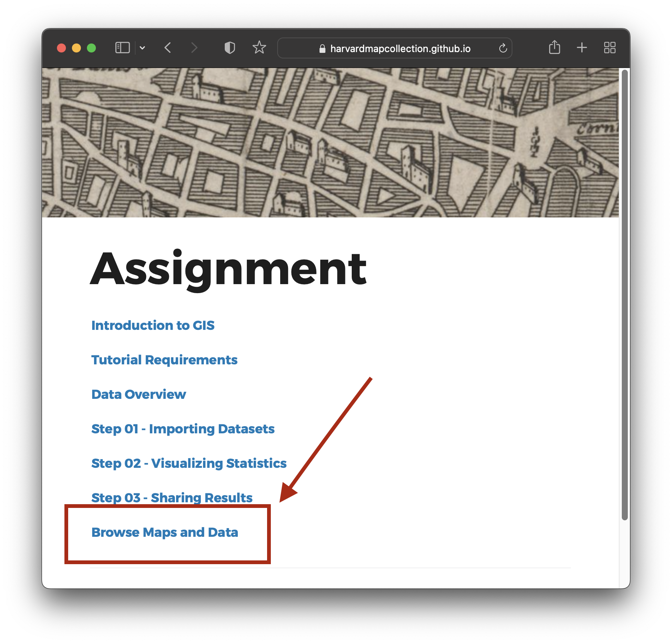Screen dimensions: 672x644
Task: Click the historic map banner image
Action: 330,142
